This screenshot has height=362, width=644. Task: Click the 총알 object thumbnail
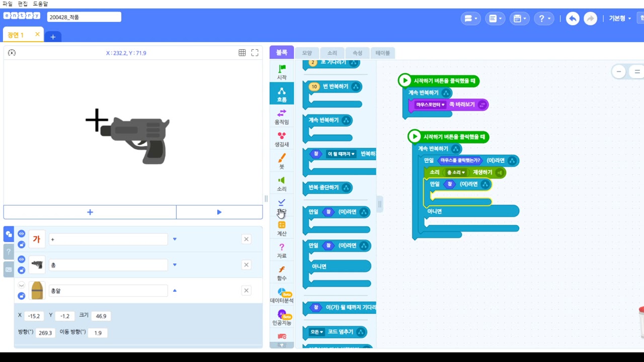pos(37,291)
